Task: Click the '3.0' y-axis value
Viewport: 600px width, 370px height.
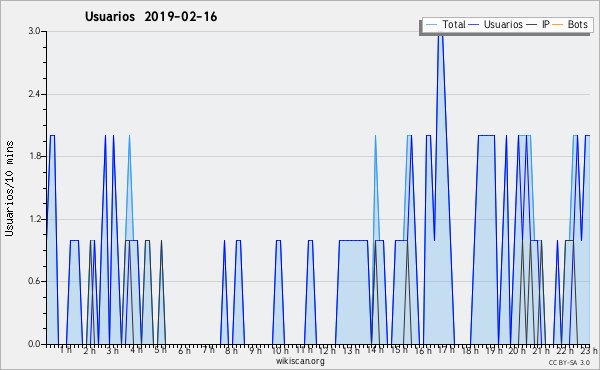Action: [x=34, y=31]
